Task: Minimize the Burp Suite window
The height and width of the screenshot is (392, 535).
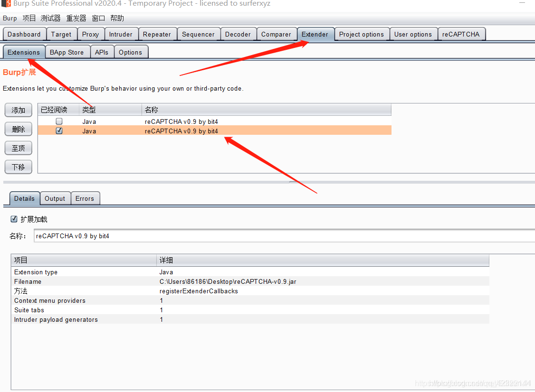Action: point(522,3)
